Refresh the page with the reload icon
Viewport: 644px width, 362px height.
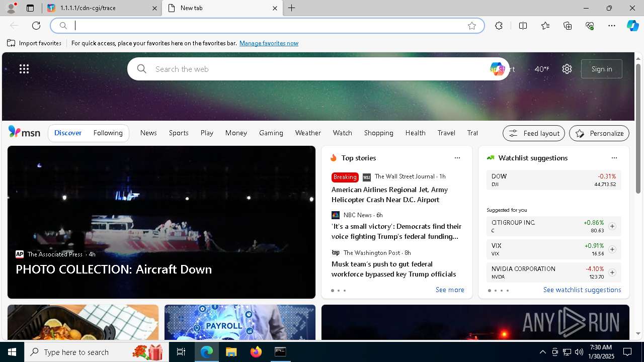(36, 26)
